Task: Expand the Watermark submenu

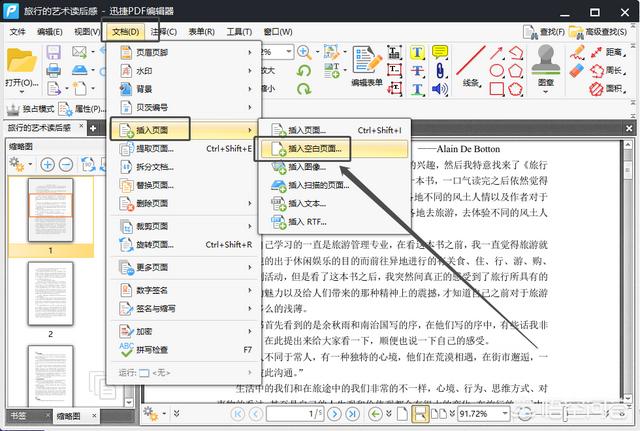Action: tap(184, 71)
